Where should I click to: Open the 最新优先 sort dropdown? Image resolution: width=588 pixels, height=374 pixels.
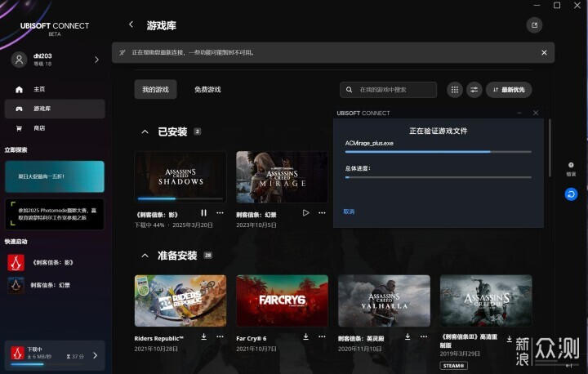coord(509,90)
